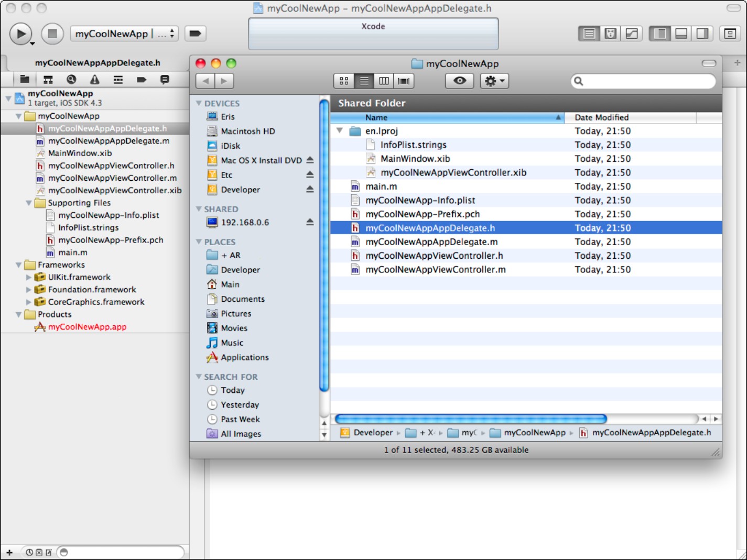Open Music in Finder sidebar
Screen dimensions: 747x560
[x=232, y=343]
